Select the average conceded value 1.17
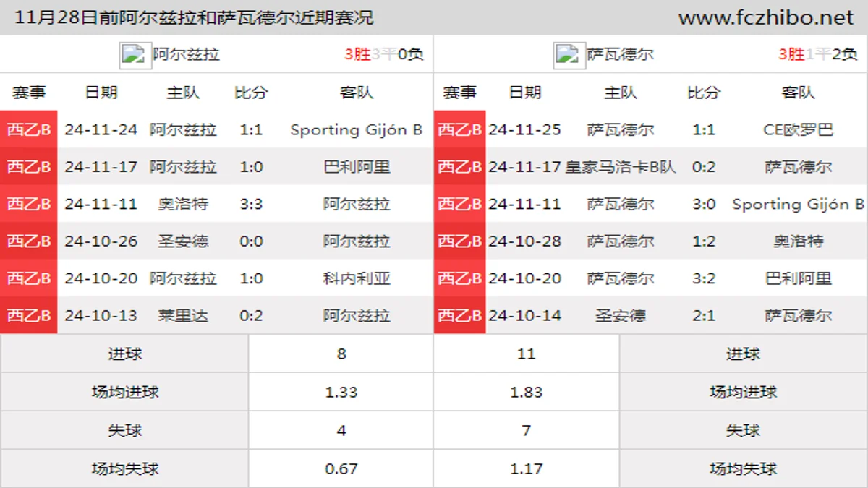 pos(527,469)
